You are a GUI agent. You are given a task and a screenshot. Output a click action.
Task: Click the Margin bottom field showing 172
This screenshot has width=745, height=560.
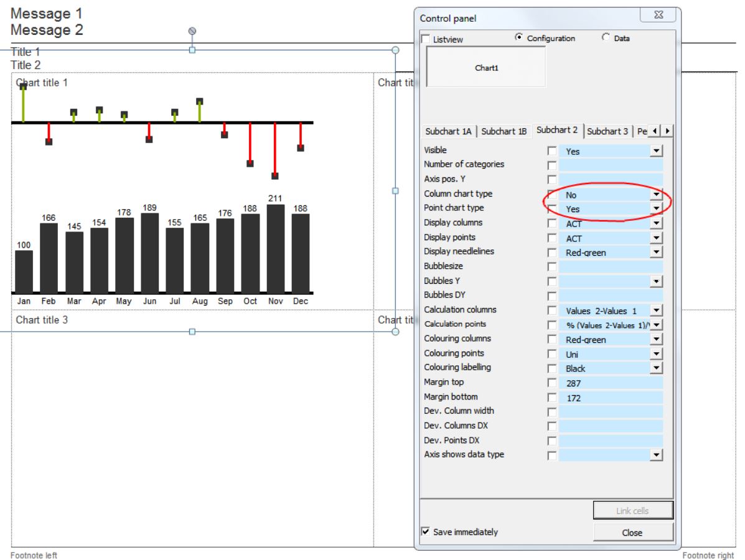click(611, 398)
